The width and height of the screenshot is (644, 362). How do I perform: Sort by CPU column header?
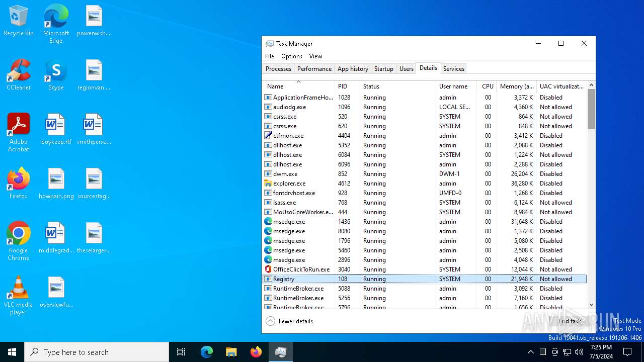[487, 86]
